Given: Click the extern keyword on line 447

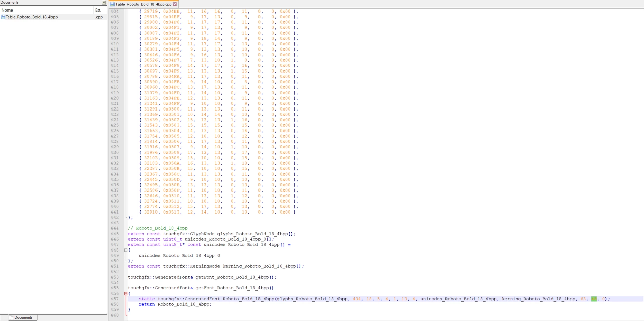Looking at the screenshot, I should click(136, 245).
